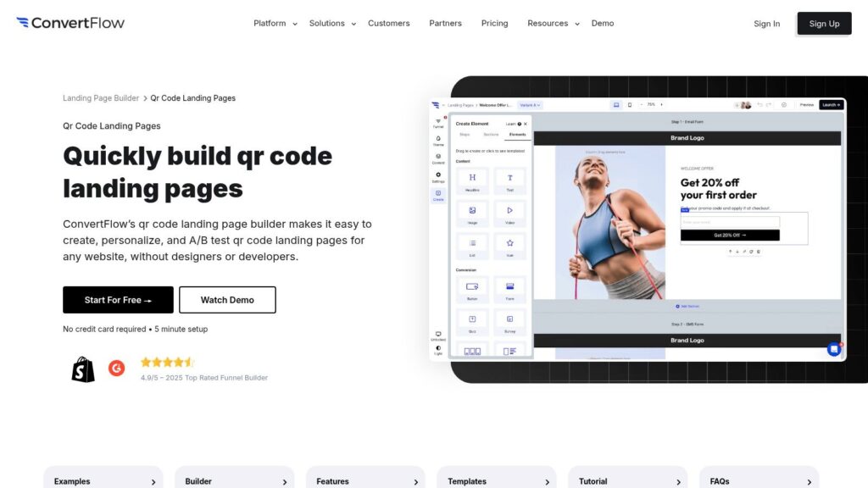Click the Watch Demo button
Image resolution: width=868 pixels, height=488 pixels.
[227, 300]
